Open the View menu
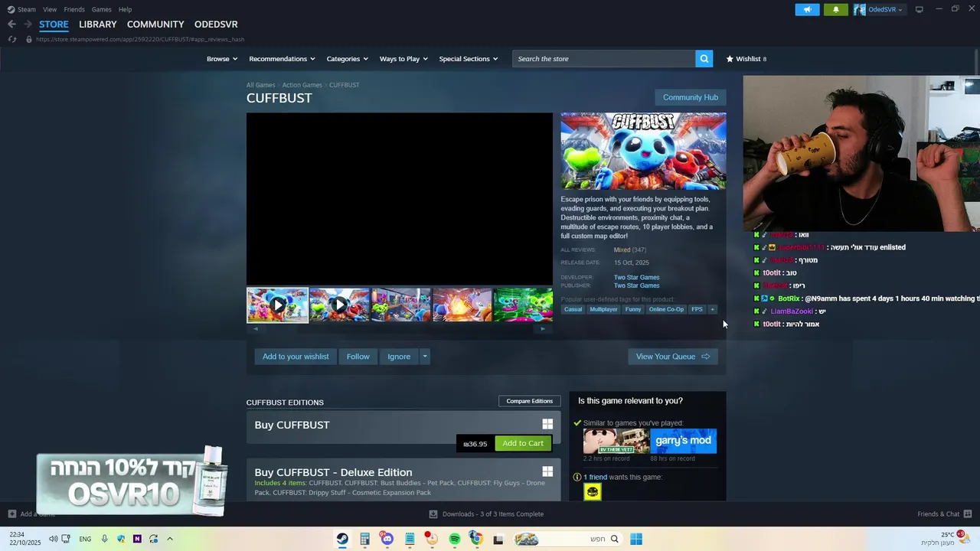Viewport: 980px width, 551px height. (50, 9)
